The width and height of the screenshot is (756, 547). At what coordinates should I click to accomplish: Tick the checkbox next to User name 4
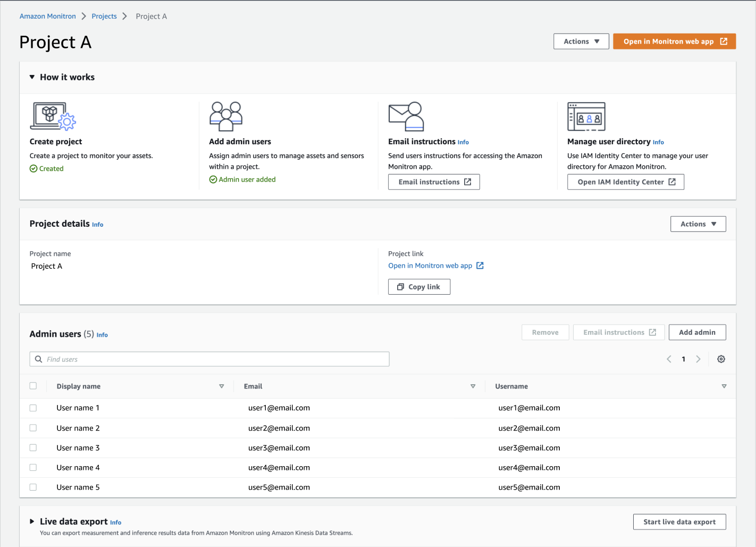pos(33,467)
